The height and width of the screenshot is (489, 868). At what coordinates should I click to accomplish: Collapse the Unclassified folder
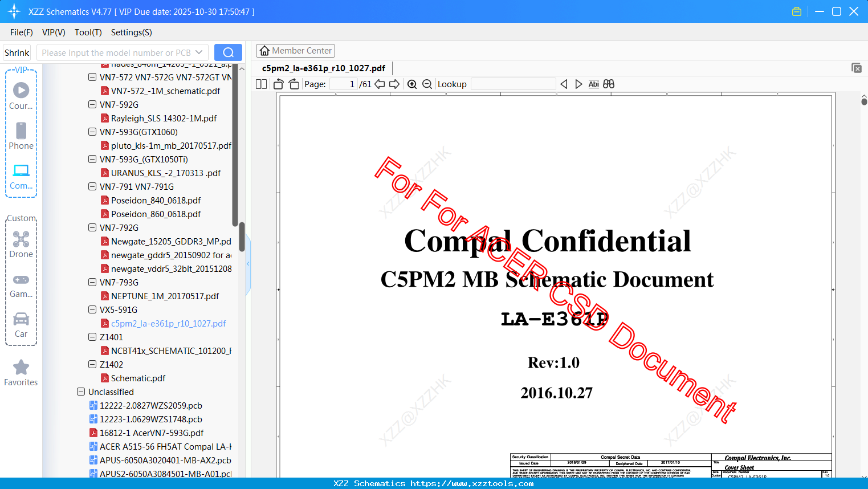[81, 392]
